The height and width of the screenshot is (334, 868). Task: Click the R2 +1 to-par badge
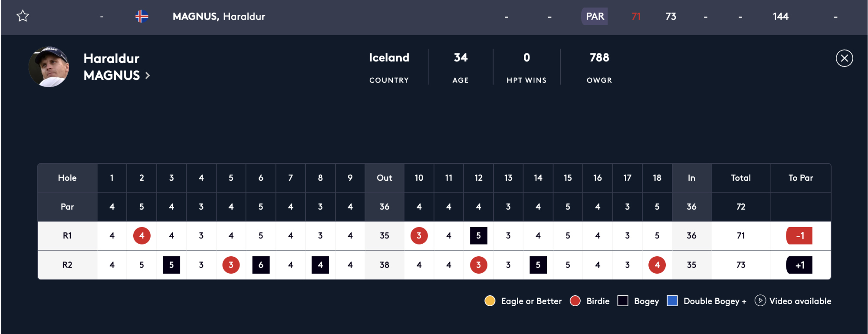(799, 265)
